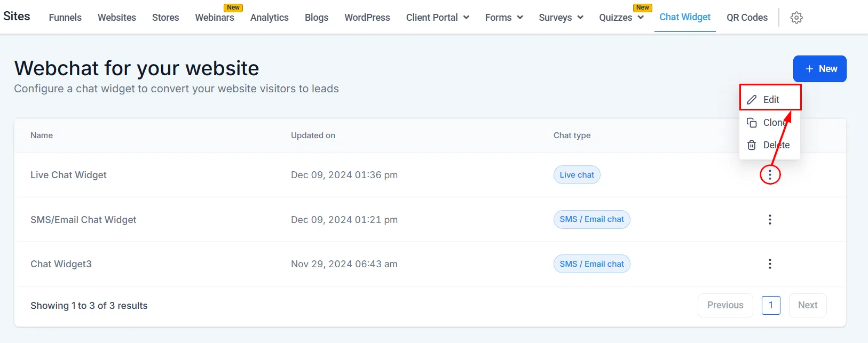
Task: Click SMS / Email chat badge for SMS/Email Chat Widget
Action: coord(592,219)
